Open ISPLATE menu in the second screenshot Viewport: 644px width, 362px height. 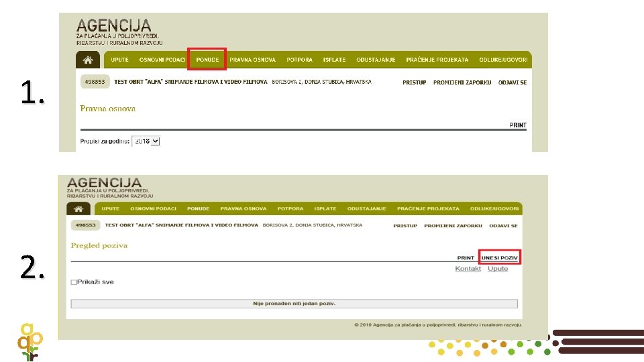(x=325, y=209)
